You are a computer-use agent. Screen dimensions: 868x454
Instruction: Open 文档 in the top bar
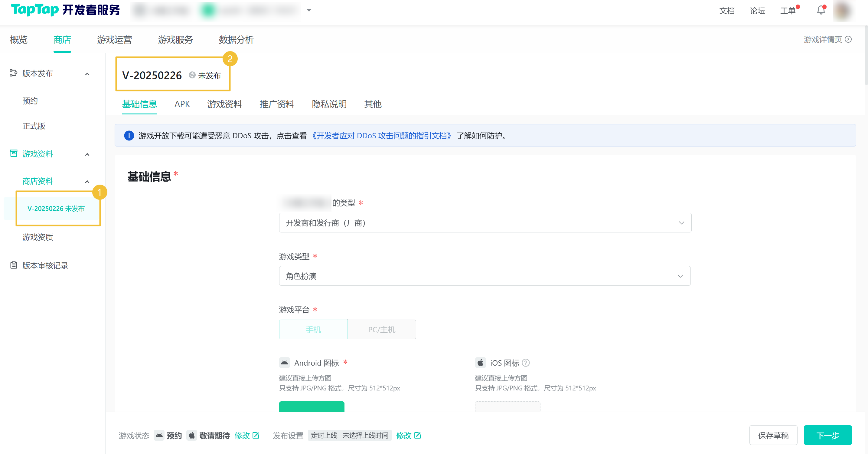(x=727, y=11)
